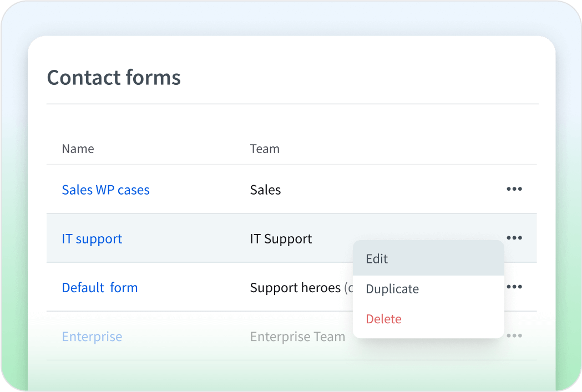Click the Enterprise Team label
The width and height of the screenshot is (582, 392).
click(x=297, y=336)
